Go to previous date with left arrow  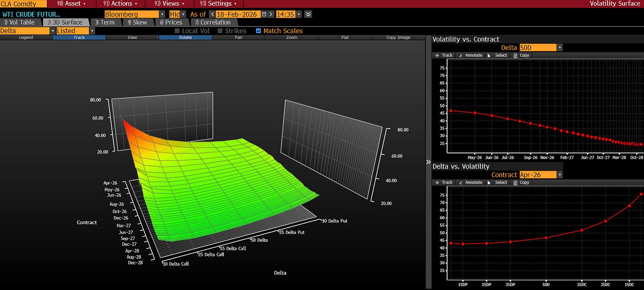pyautogui.click(x=212, y=14)
